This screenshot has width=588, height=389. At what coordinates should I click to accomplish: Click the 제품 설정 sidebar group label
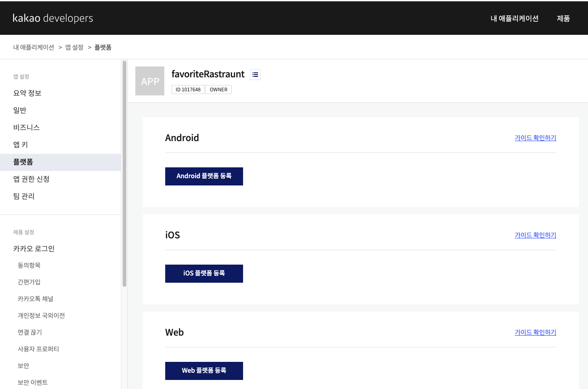pyautogui.click(x=24, y=232)
